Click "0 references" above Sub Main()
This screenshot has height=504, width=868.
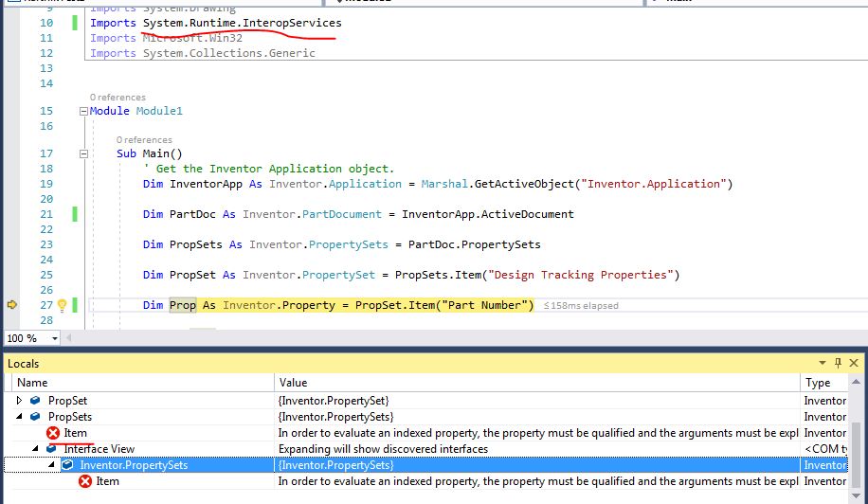pos(144,140)
